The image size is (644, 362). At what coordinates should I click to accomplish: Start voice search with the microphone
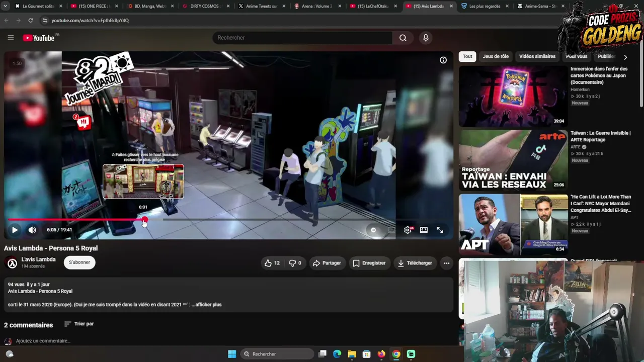point(426,38)
